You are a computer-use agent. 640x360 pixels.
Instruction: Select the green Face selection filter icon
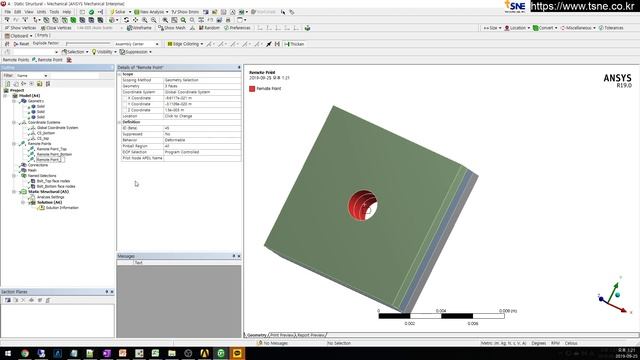pyautogui.click(x=73, y=20)
